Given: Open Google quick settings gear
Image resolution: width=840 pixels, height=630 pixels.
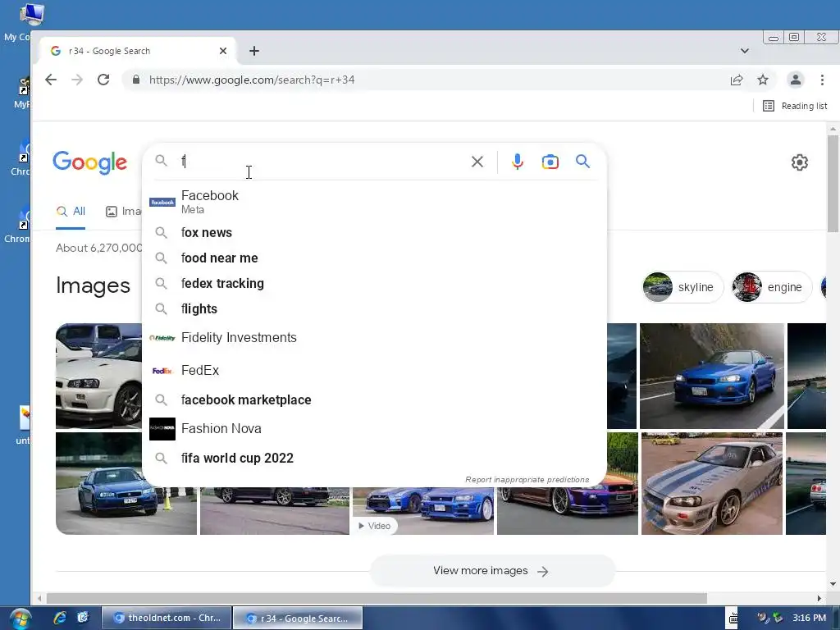Looking at the screenshot, I should tap(799, 162).
